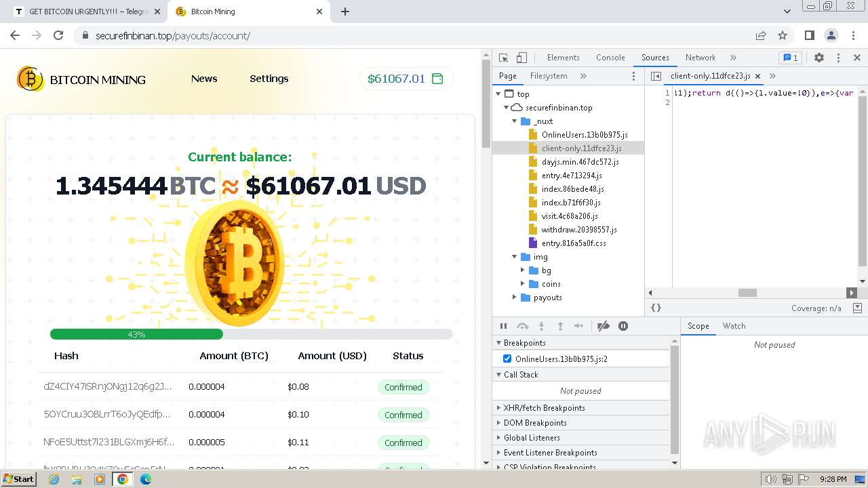Toggle pause on exceptions icon
868x488 pixels.
click(623, 326)
